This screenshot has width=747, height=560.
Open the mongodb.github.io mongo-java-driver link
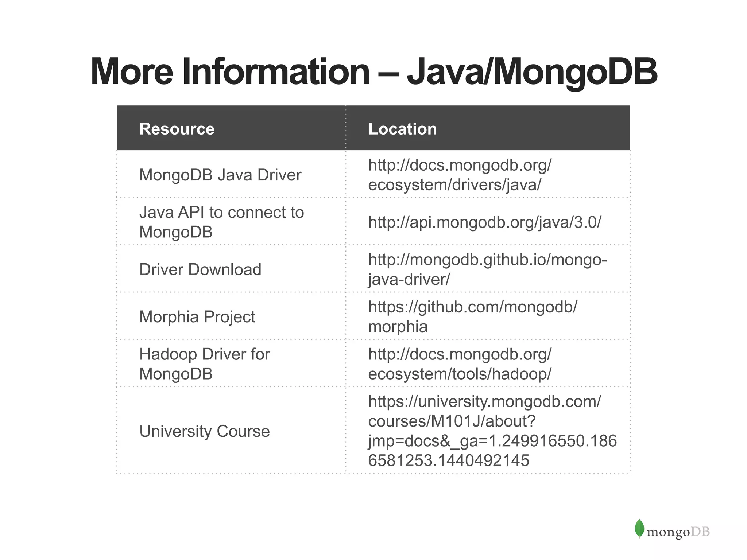tap(488, 269)
